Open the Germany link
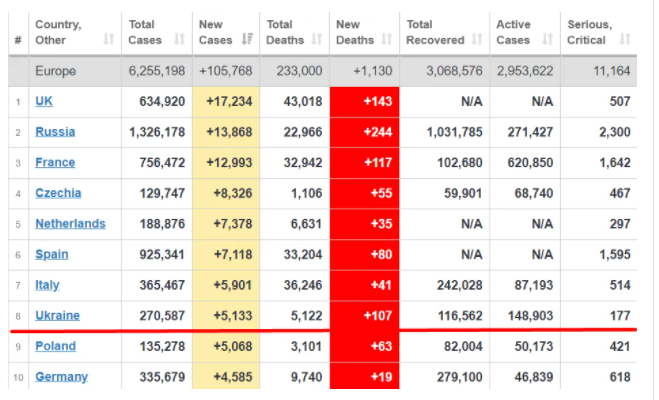 pos(61,377)
